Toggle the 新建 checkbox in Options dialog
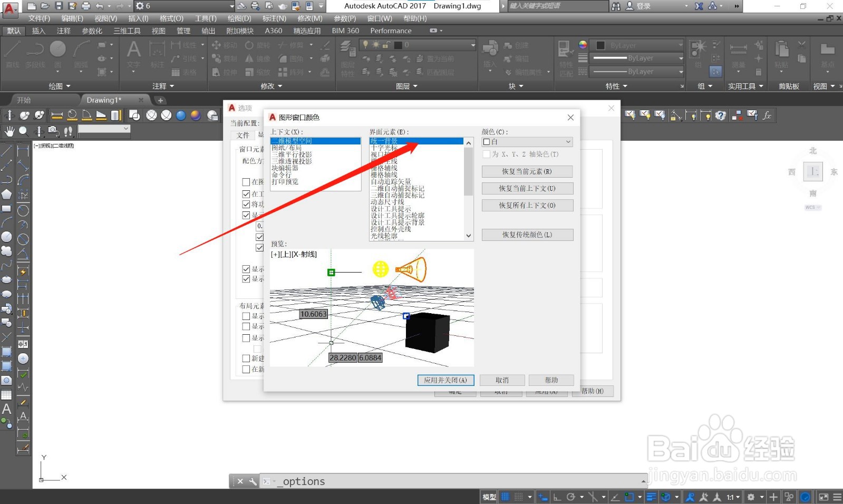This screenshot has width=843, height=504. 246,358
